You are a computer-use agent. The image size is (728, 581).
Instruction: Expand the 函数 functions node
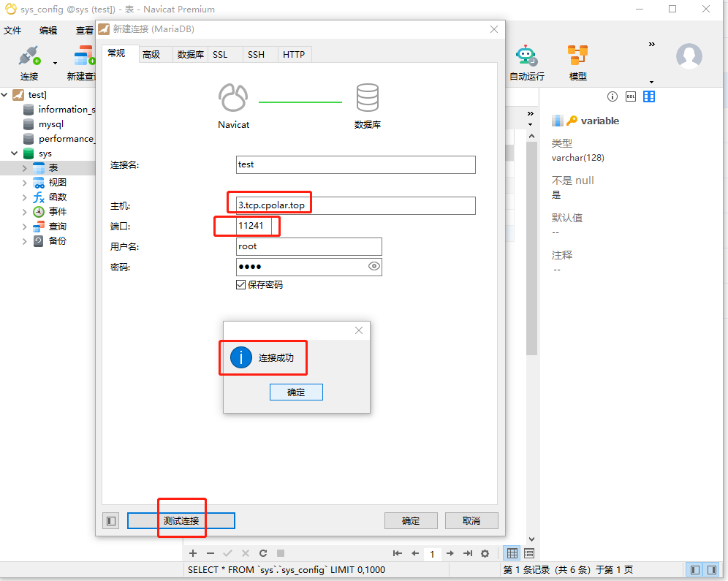point(25,197)
